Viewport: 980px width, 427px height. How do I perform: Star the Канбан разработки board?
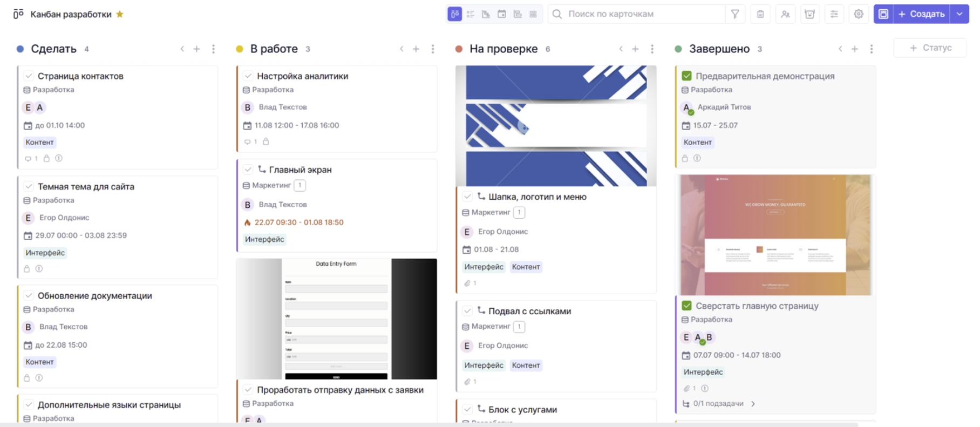click(x=120, y=14)
